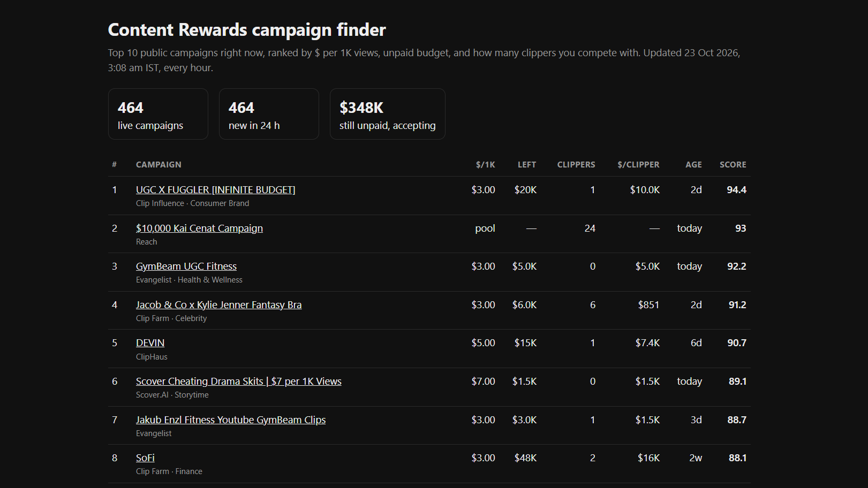868x488 pixels.
Task: Click score 91.2 in Jacob & Co row
Action: (x=737, y=305)
